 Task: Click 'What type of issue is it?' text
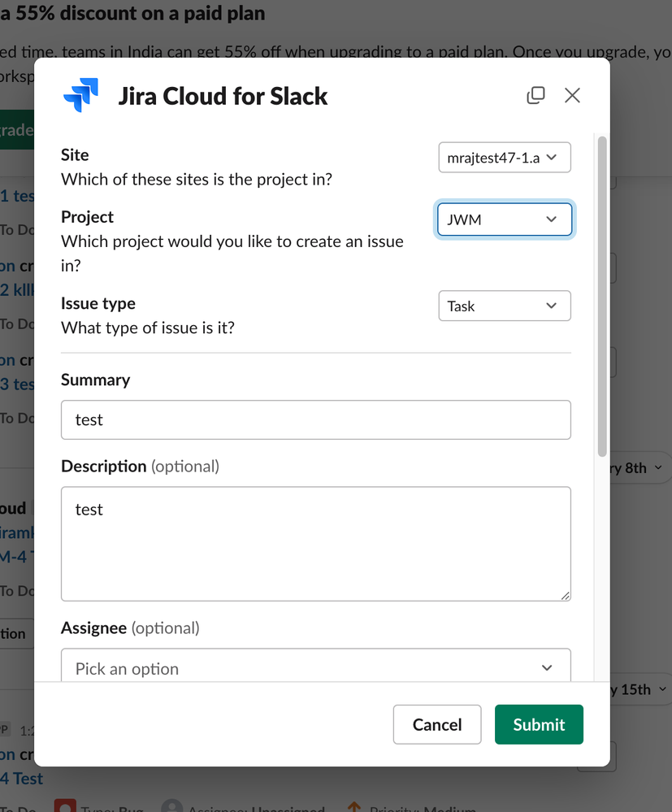148,328
